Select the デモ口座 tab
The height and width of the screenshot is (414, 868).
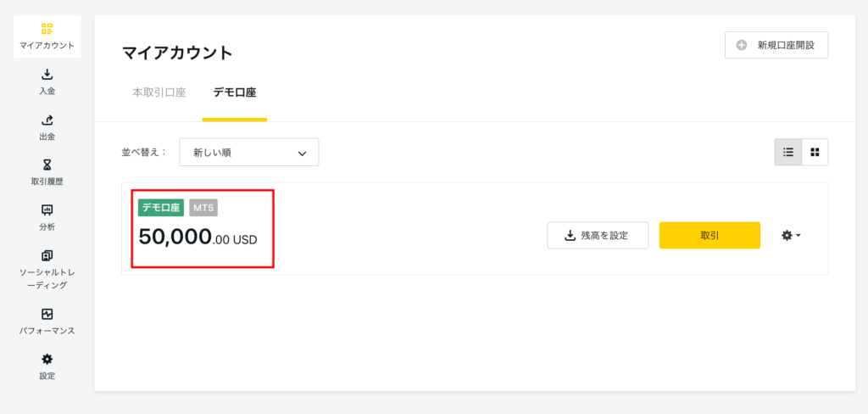(235, 92)
